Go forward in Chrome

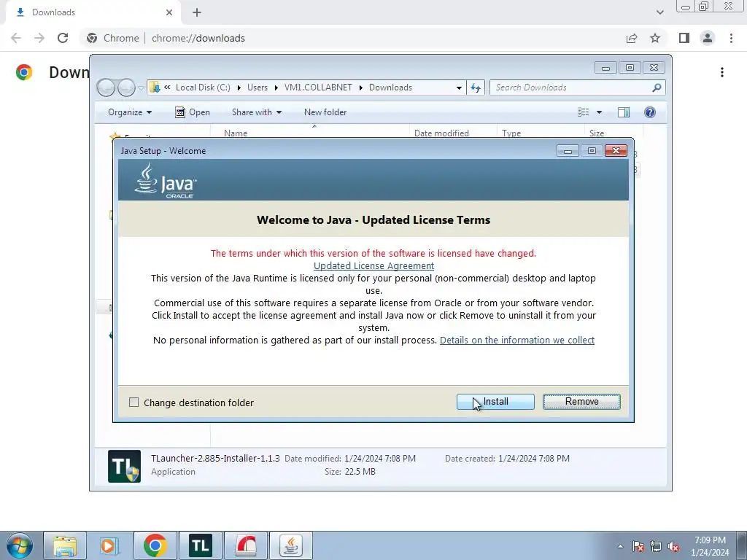pos(39,38)
